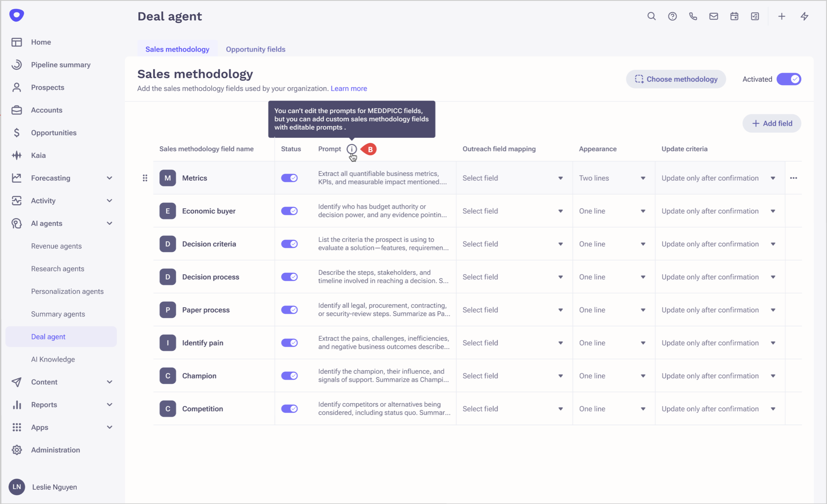Open the Metrics row three-dot menu
Screen dimensions: 827x504
coord(793,178)
